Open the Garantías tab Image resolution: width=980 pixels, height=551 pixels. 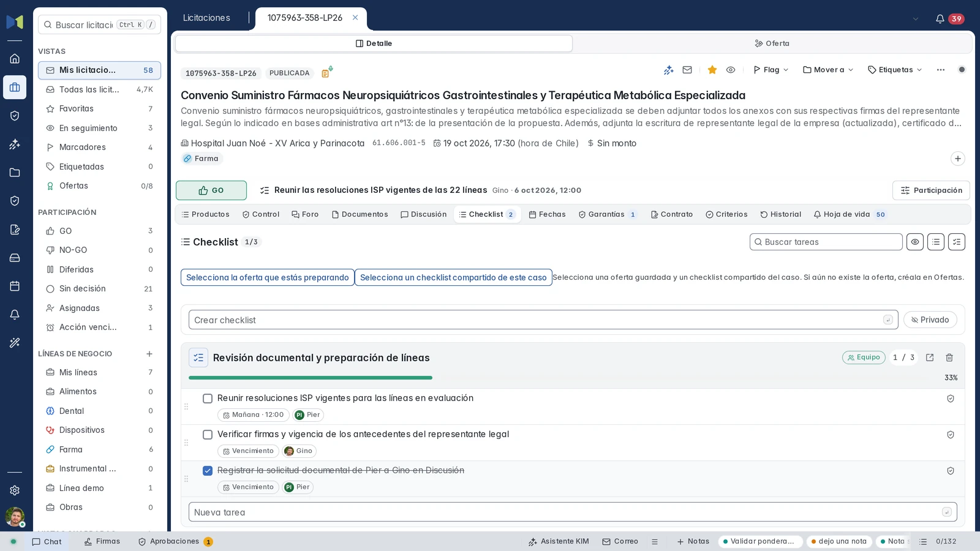(608, 214)
